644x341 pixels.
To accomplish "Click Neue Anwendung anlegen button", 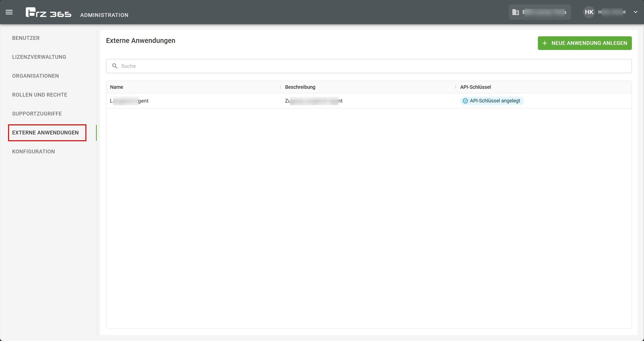I will pyautogui.click(x=584, y=43).
